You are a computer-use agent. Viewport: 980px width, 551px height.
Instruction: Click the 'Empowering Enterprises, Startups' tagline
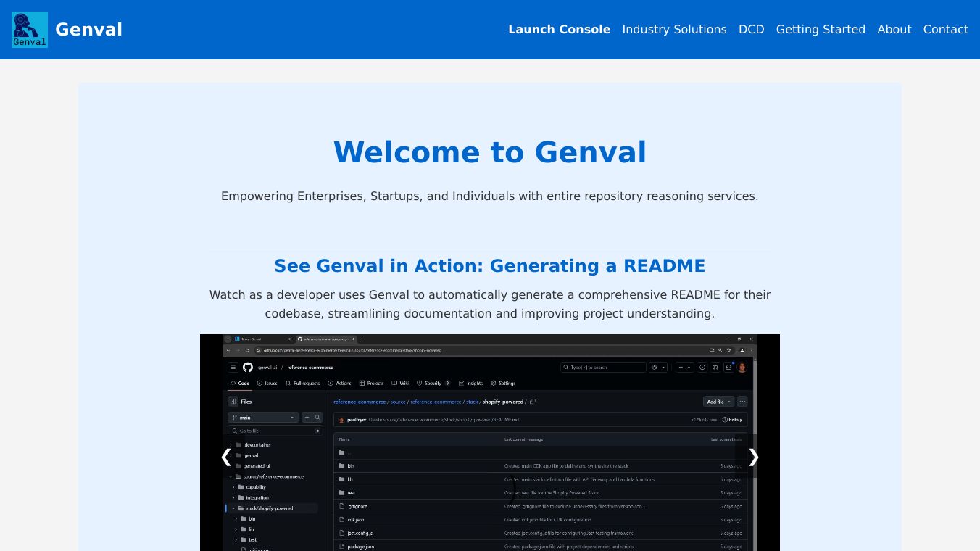click(x=490, y=196)
